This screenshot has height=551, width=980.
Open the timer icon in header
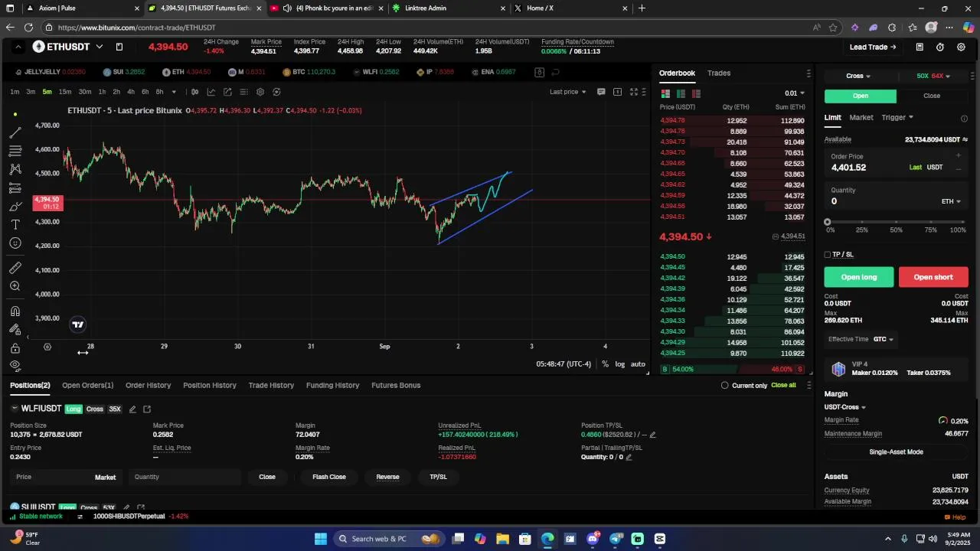940,47
